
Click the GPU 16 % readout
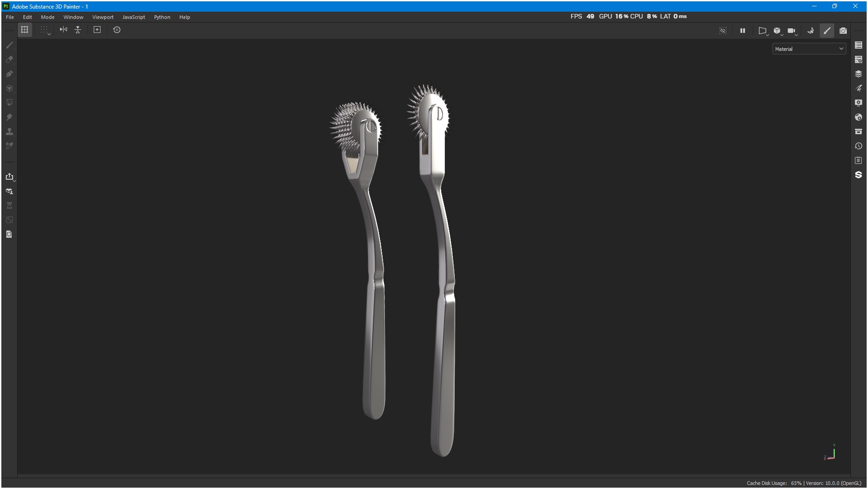613,16
